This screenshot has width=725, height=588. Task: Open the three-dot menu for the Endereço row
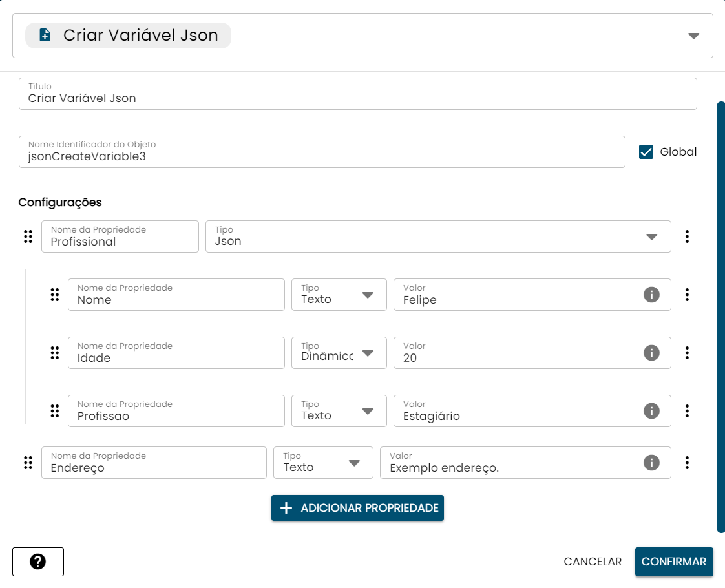click(687, 463)
